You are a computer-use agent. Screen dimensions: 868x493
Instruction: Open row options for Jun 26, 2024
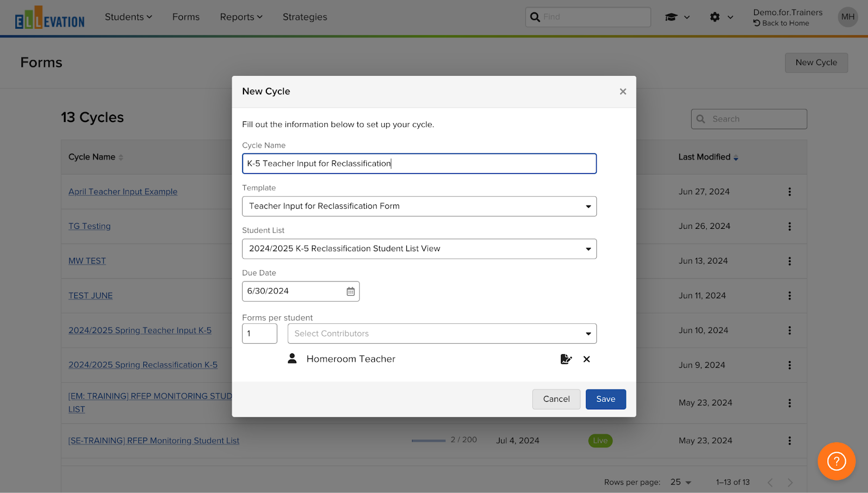tap(789, 226)
